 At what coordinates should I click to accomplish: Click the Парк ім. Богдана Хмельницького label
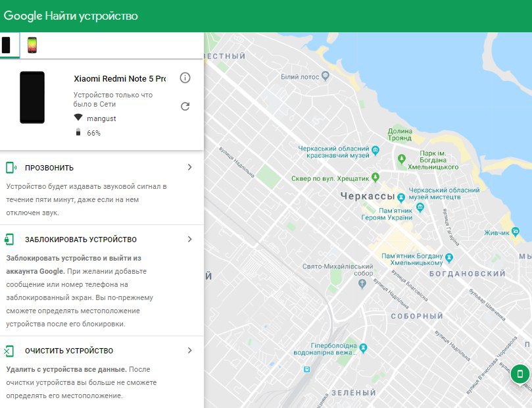tap(433, 160)
